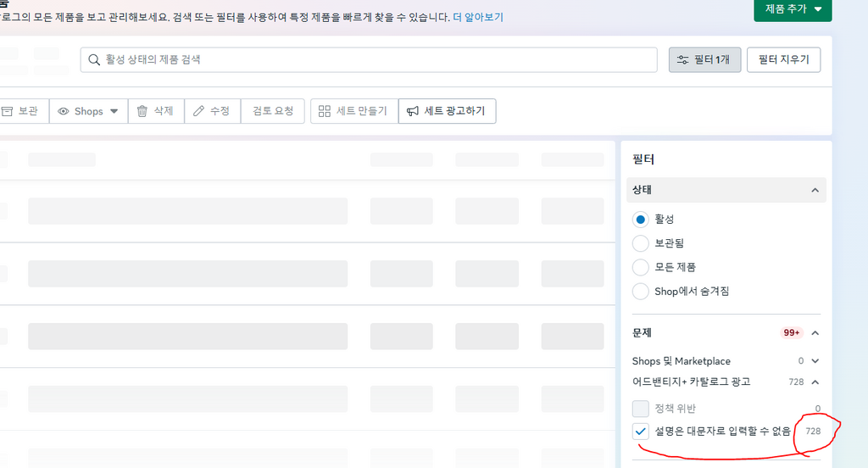The width and height of the screenshot is (868, 468).
Task: Click the 필터 panel heading
Action: pos(643,159)
